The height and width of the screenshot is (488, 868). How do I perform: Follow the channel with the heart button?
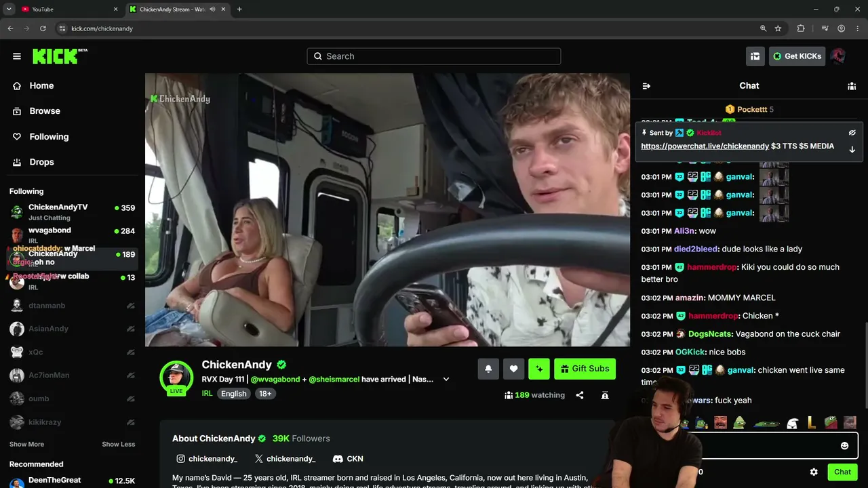513,369
